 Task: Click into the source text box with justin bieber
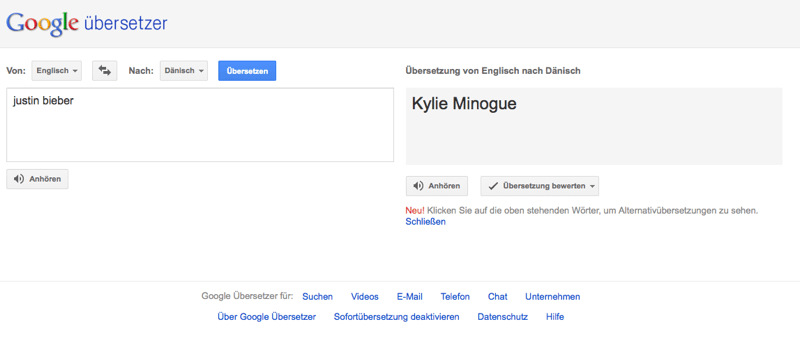(200, 125)
